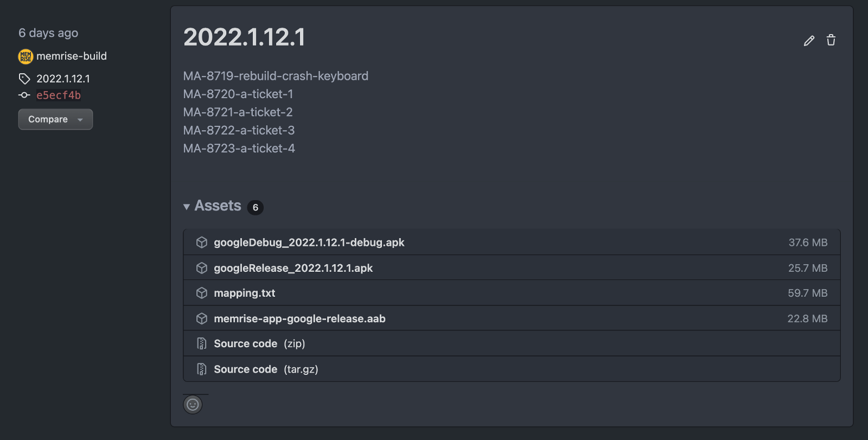Image resolution: width=868 pixels, height=440 pixels.
Task: Collapse the Assets section
Action: coord(187,206)
